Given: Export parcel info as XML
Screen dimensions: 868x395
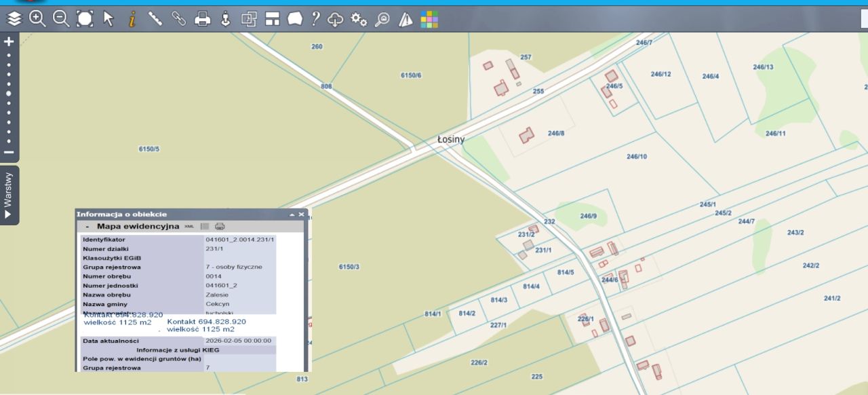Looking at the screenshot, I should pyautogui.click(x=189, y=226).
